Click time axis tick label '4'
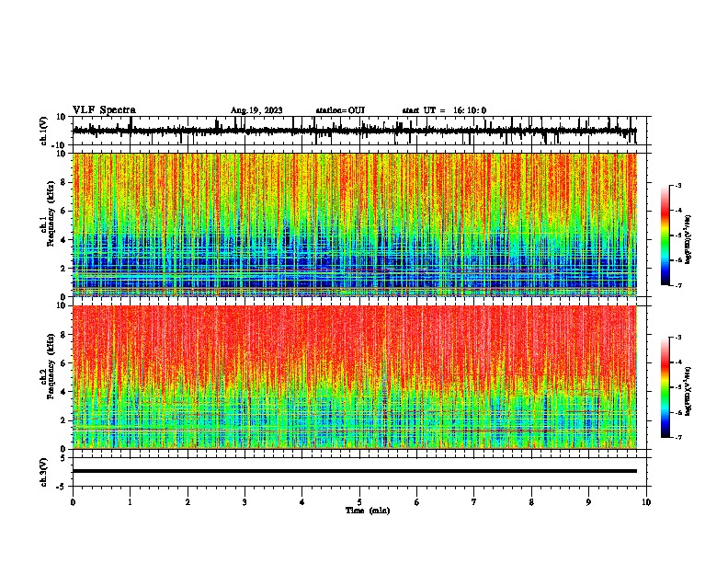 pos(301,502)
